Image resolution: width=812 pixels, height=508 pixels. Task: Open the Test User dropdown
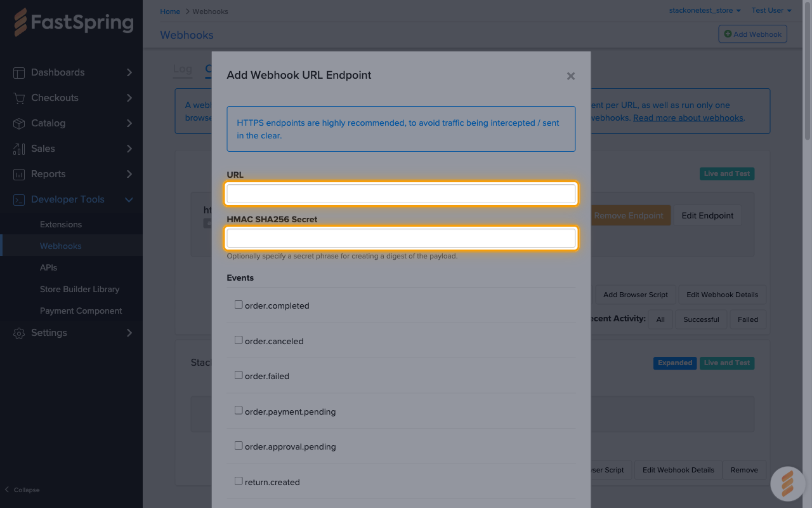click(x=771, y=10)
